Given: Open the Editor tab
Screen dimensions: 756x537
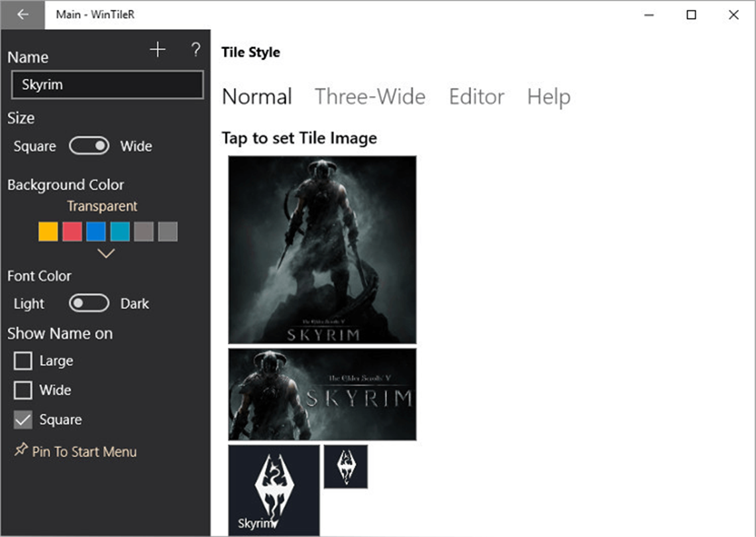Looking at the screenshot, I should click(477, 97).
